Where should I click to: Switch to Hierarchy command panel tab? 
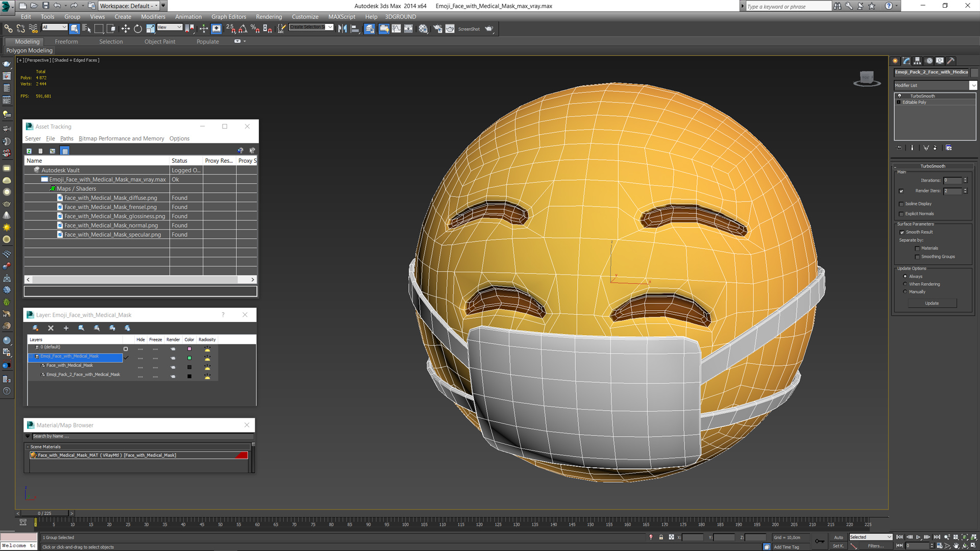(x=917, y=61)
